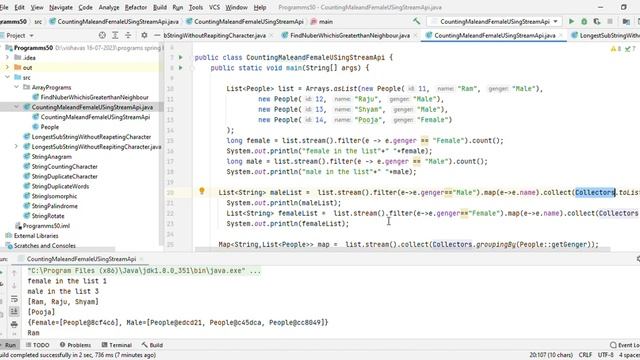
Task: Open the VCS menu
Action: 214,7
